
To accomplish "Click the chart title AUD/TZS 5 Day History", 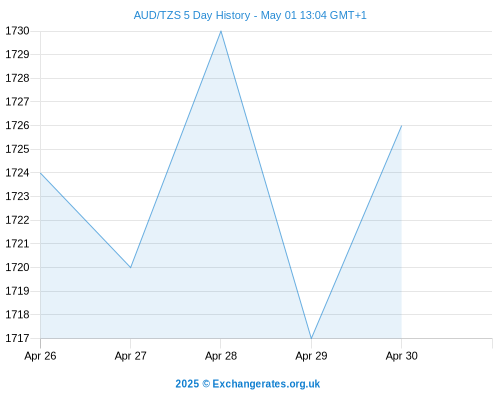I will click(192, 15).
